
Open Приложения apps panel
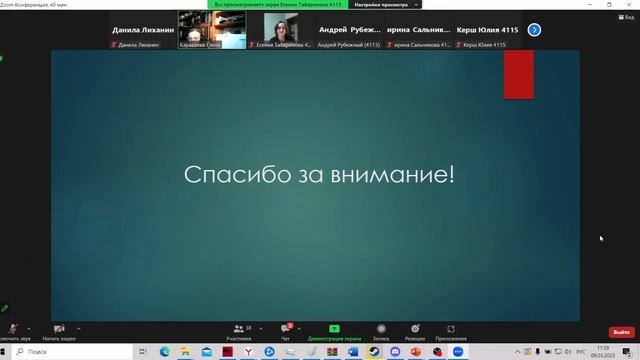[x=451, y=332]
